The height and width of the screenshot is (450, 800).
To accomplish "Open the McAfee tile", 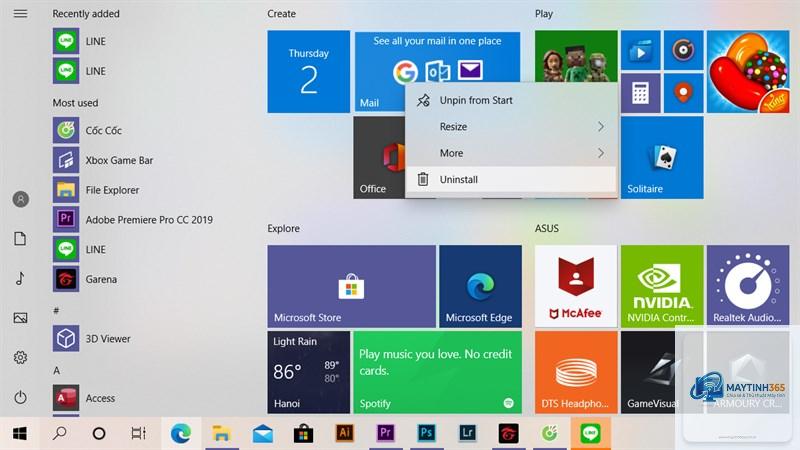I will [576, 286].
